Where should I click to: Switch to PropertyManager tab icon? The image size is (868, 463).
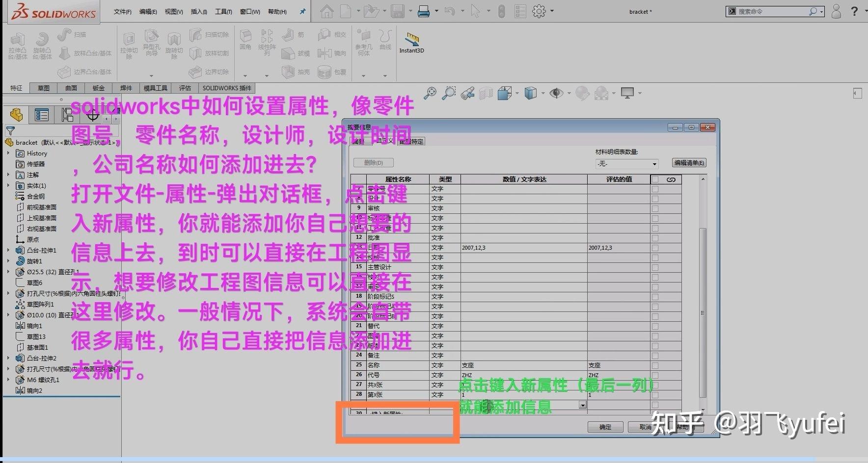pos(42,115)
